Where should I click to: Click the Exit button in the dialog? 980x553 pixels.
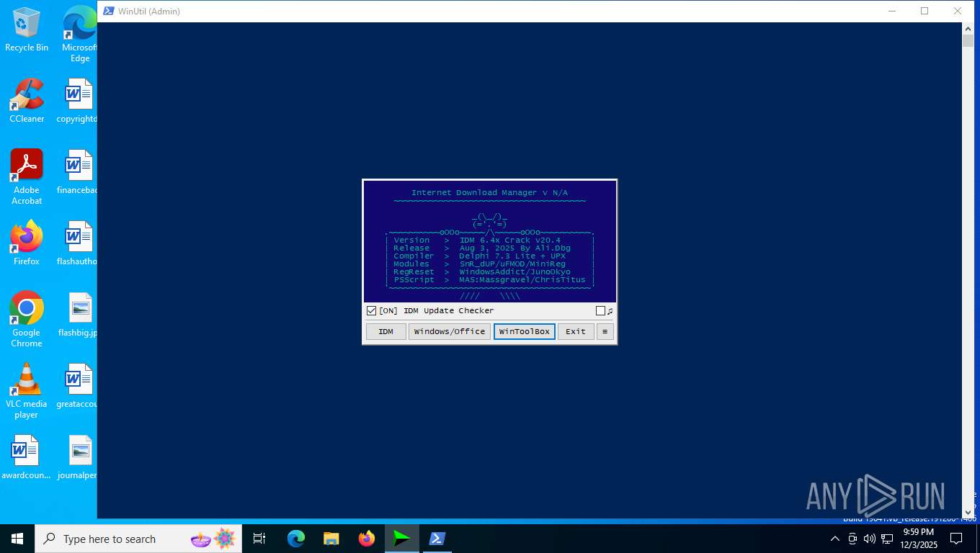pos(576,331)
